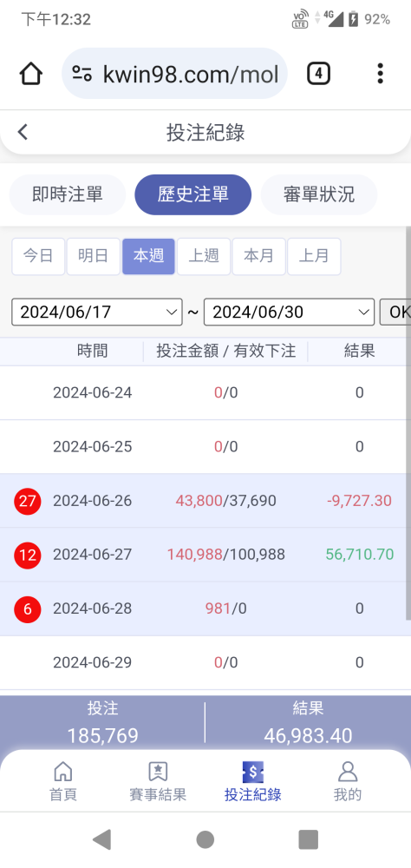The width and height of the screenshot is (411, 868).
Task: Select the 本月 date filter
Action: (x=259, y=256)
